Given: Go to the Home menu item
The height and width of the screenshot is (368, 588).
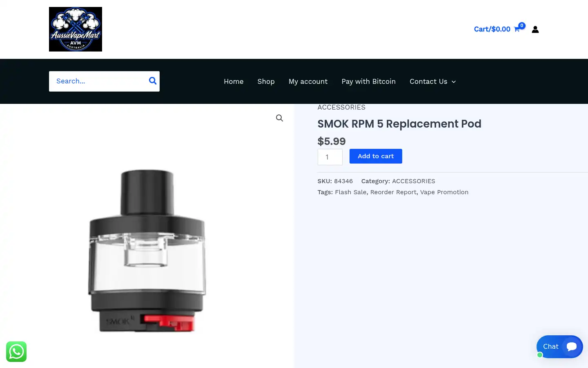Looking at the screenshot, I should 234,81.
